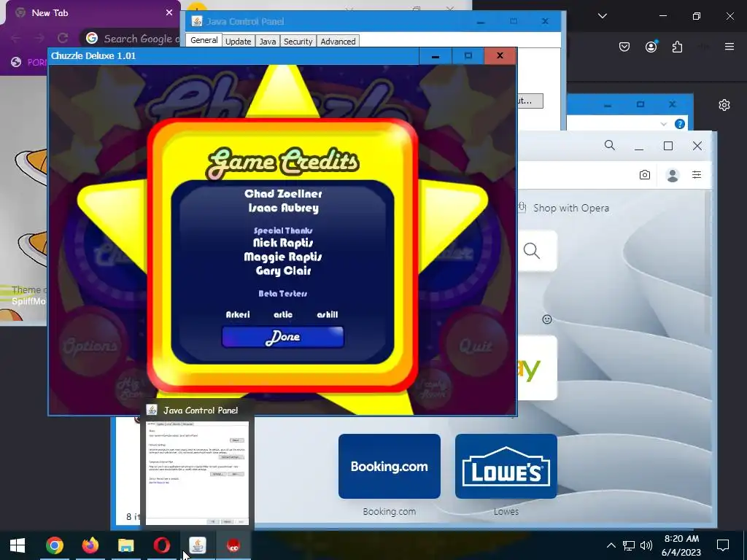Show hidden system tray icons
This screenshot has width=747, height=560.
pyautogui.click(x=611, y=545)
